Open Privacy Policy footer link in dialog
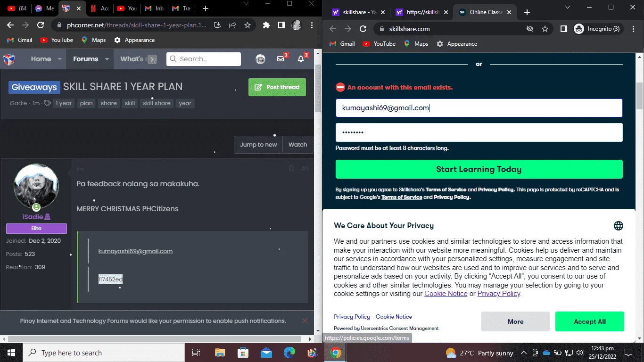The width and height of the screenshot is (644, 362). 352,317
